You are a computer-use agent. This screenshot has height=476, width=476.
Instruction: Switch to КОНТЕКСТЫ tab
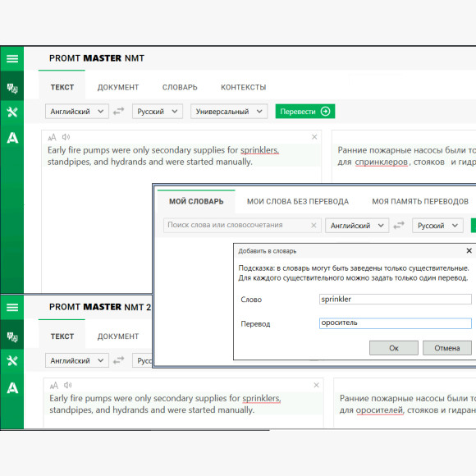click(244, 88)
